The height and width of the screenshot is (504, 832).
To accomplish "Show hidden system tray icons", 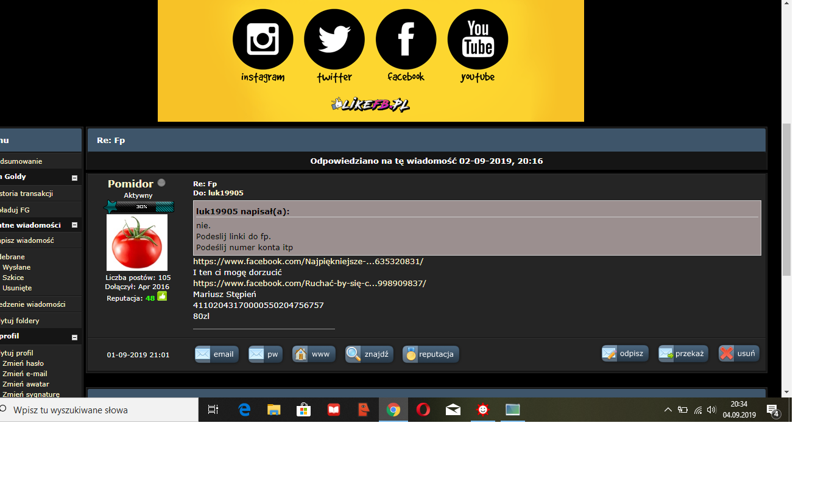I will coord(668,410).
